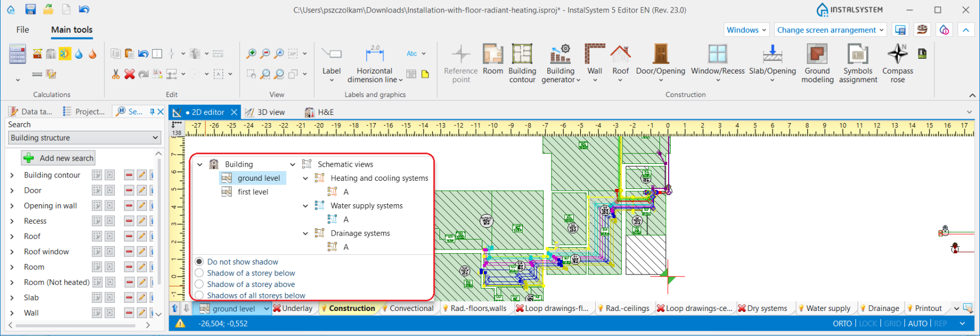Click the Save project floppy disk icon
The height and width of the screenshot is (336, 980).
tap(30, 9)
